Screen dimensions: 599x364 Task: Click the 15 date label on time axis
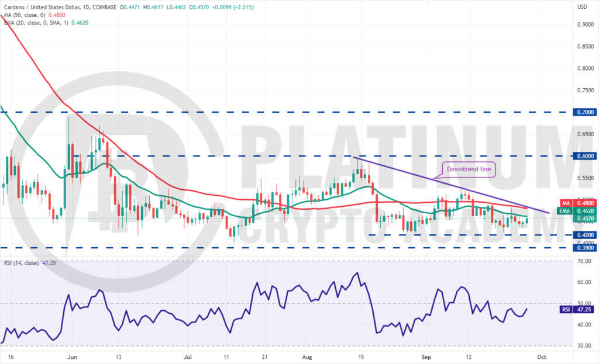(361, 357)
